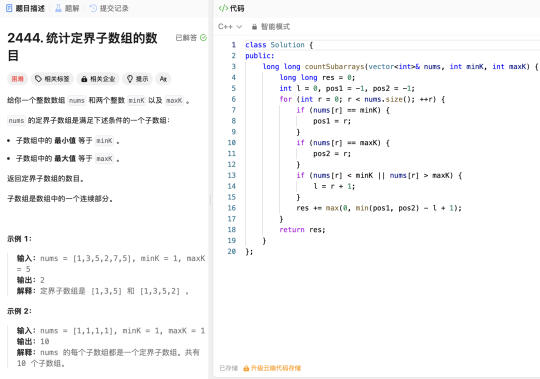The height and width of the screenshot is (379, 540).
Task: Open the 题目描述 tab
Action: click(25, 8)
